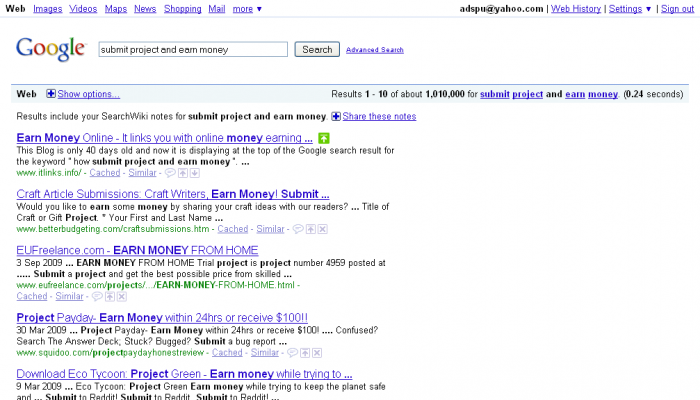Click the Show options link text

pos(88,94)
